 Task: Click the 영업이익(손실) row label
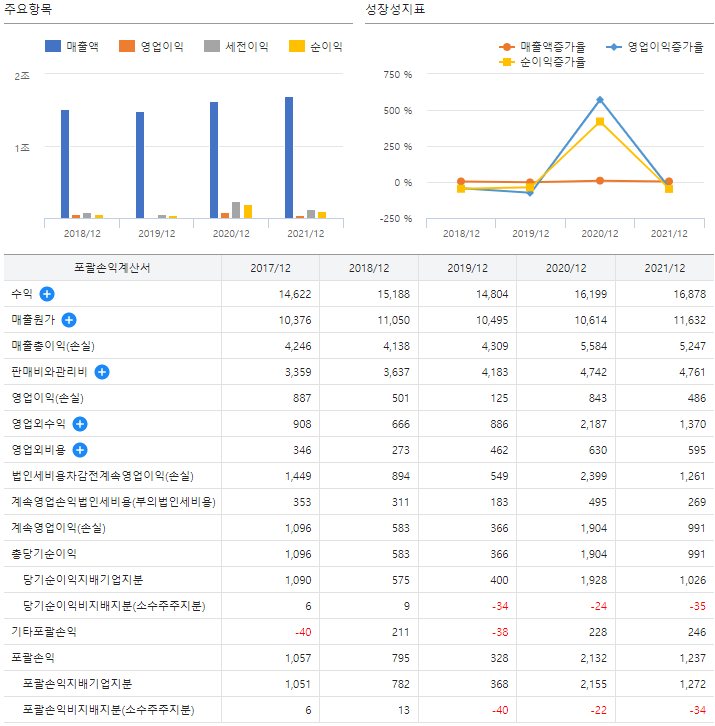point(47,398)
